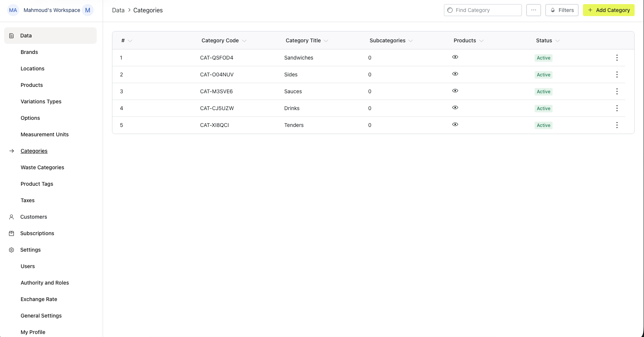
Task: Open Exchange Rate page
Action: [39, 299]
